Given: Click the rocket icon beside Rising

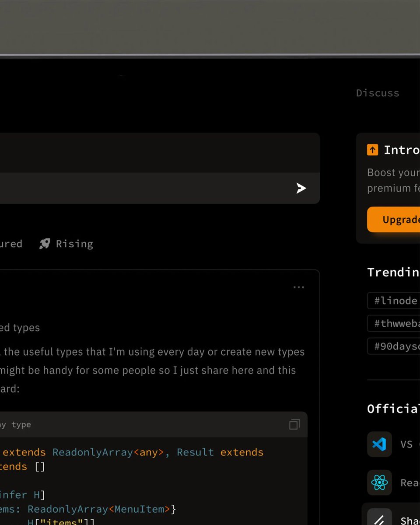Looking at the screenshot, I should pos(45,244).
